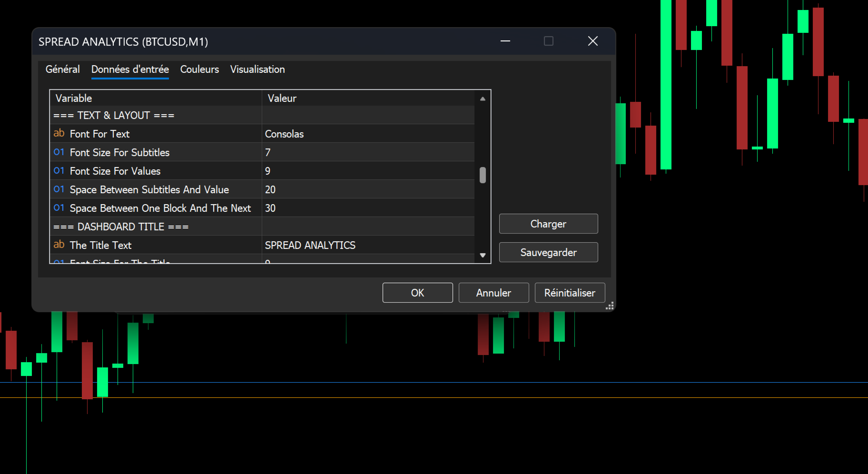Image resolution: width=868 pixels, height=474 pixels.
Task: Select the Visualisation tab
Action: coord(257,69)
